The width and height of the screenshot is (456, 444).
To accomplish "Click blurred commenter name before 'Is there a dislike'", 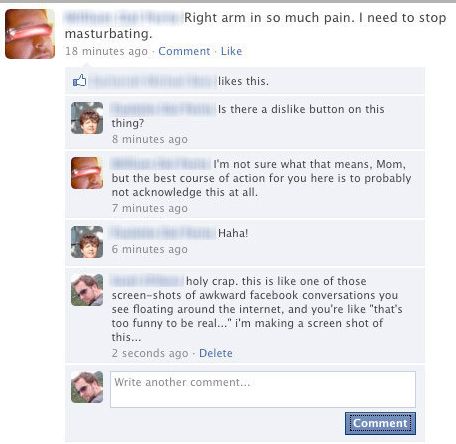I will point(163,109).
